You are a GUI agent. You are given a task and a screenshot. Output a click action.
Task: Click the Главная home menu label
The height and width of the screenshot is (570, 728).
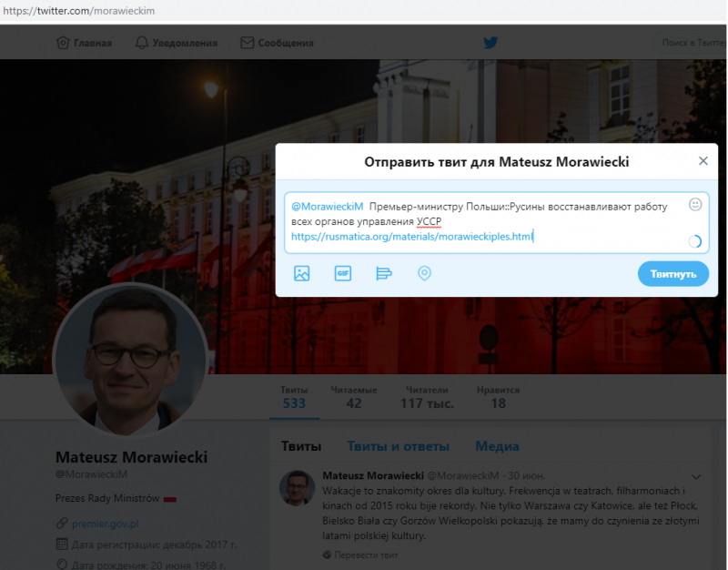point(93,43)
